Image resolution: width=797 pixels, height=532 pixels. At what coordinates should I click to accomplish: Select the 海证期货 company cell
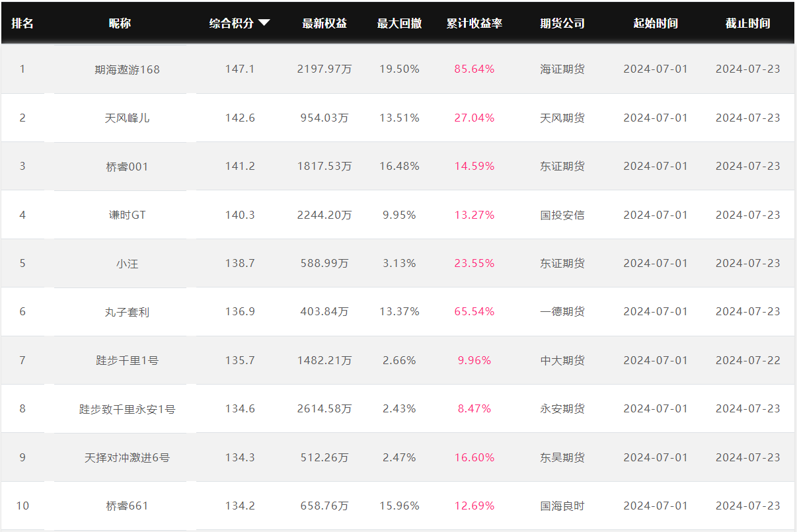[562, 69]
